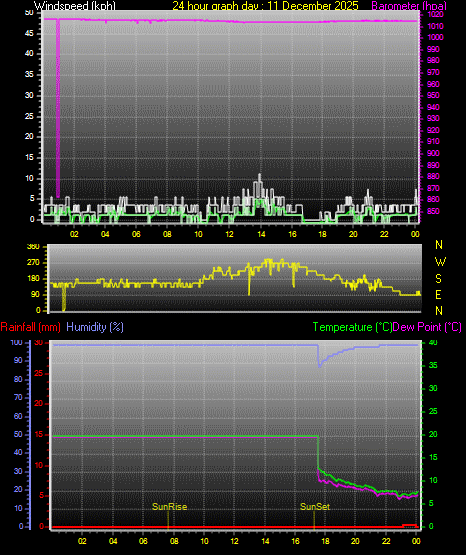The width and height of the screenshot is (466, 555).
Task: Click the E compass direction label
Action: [438, 294]
